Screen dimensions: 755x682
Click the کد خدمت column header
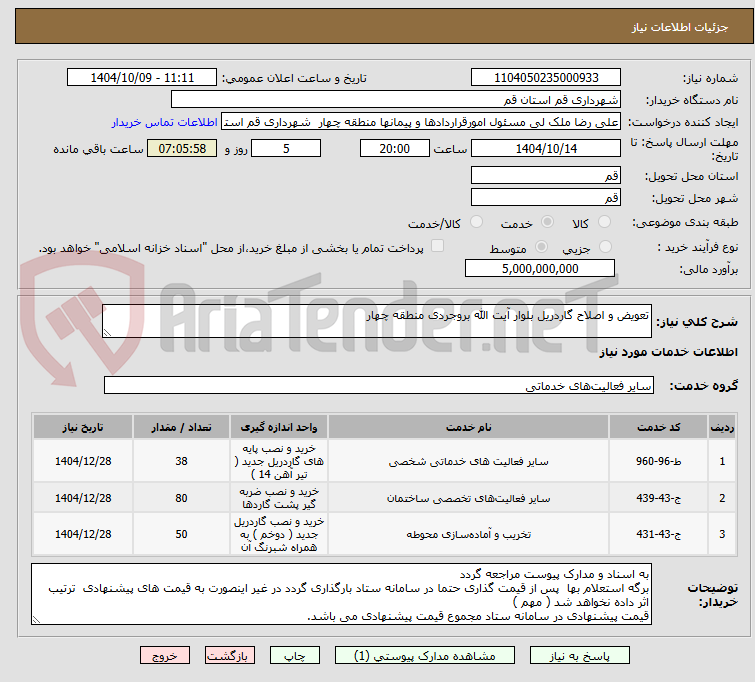tap(658, 427)
